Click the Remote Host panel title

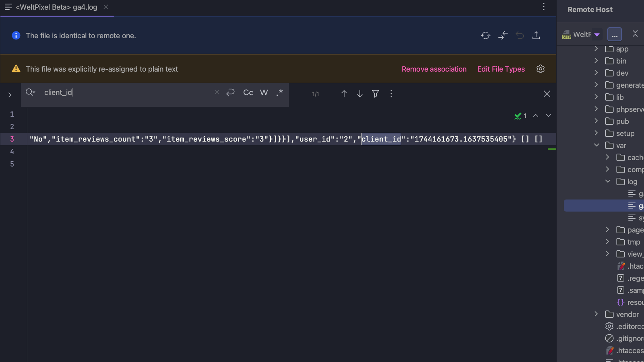590,9
